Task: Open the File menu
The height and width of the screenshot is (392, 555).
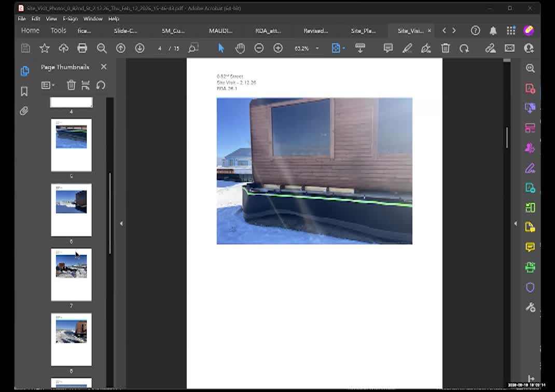Action: (x=22, y=19)
